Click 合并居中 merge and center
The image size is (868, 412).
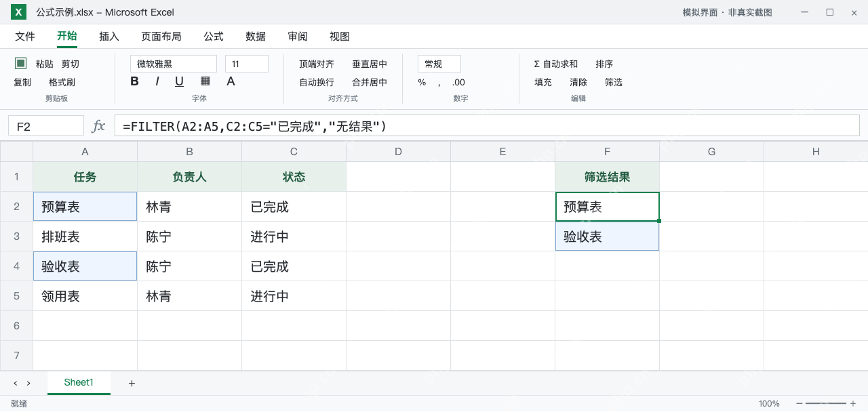[x=370, y=82]
